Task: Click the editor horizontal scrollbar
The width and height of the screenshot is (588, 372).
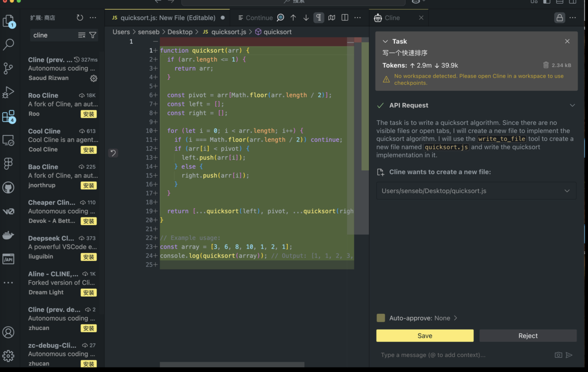Action: pyautogui.click(x=232, y=365)
